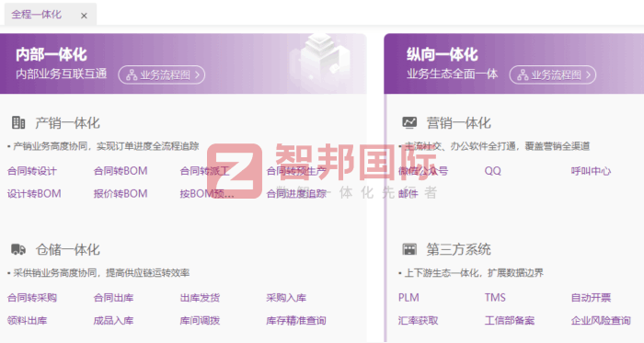Open the 合同出库 link
Viewport: 644px width, 343px height.
pyautogui.click(x=113, y=298)
